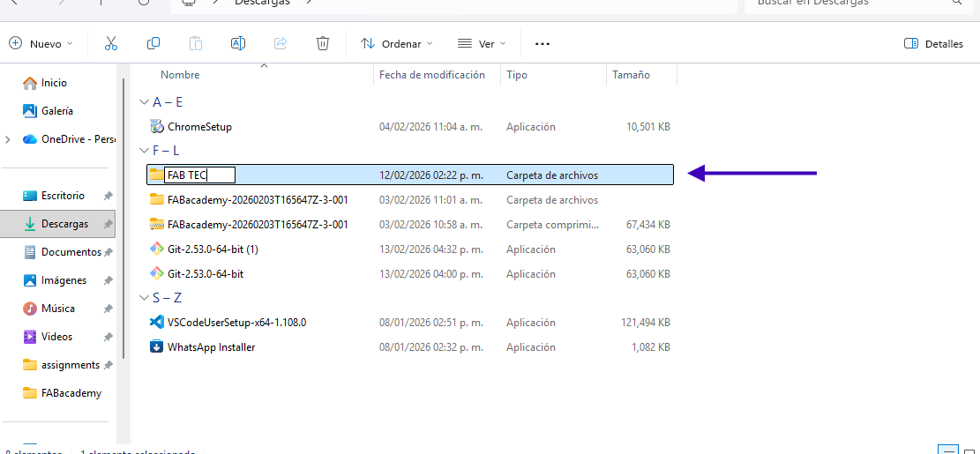
Task: Click the pin icon beside Descargas
Action: click(108, 224)
